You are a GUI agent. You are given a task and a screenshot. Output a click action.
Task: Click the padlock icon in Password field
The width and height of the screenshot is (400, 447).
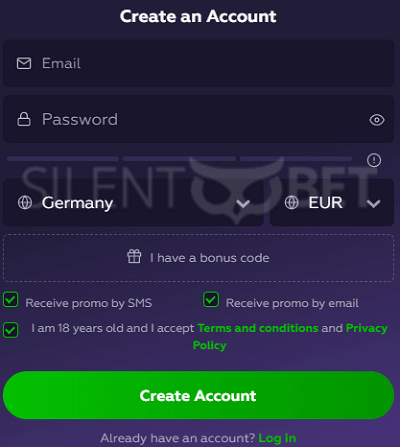24,119
